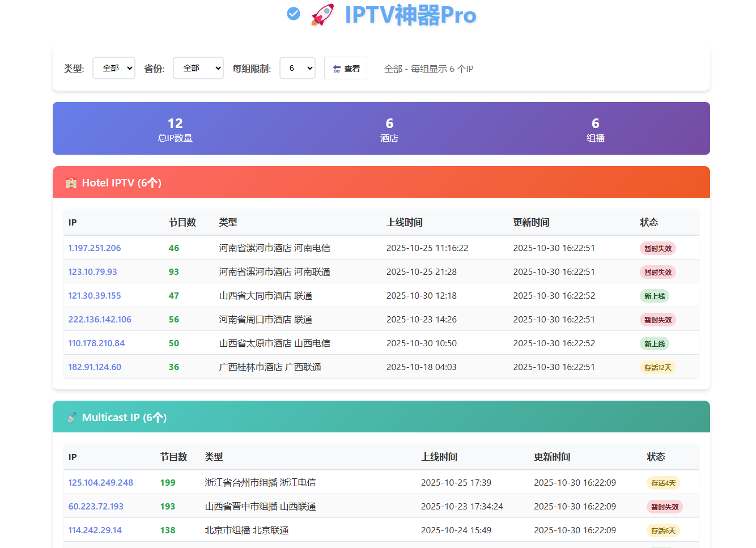Open IP link 123.10.79.93
The height and width of the screenshot is (548, 756).
click(92, 272)
